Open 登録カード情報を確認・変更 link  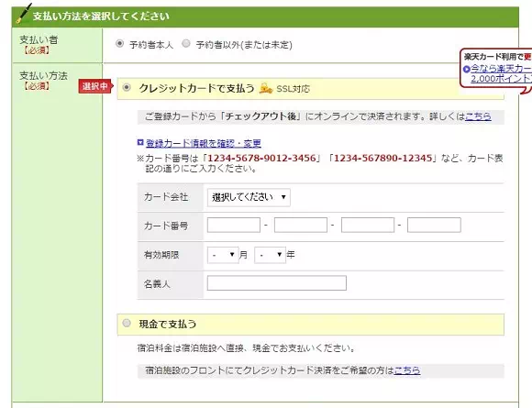pos(204,143)
